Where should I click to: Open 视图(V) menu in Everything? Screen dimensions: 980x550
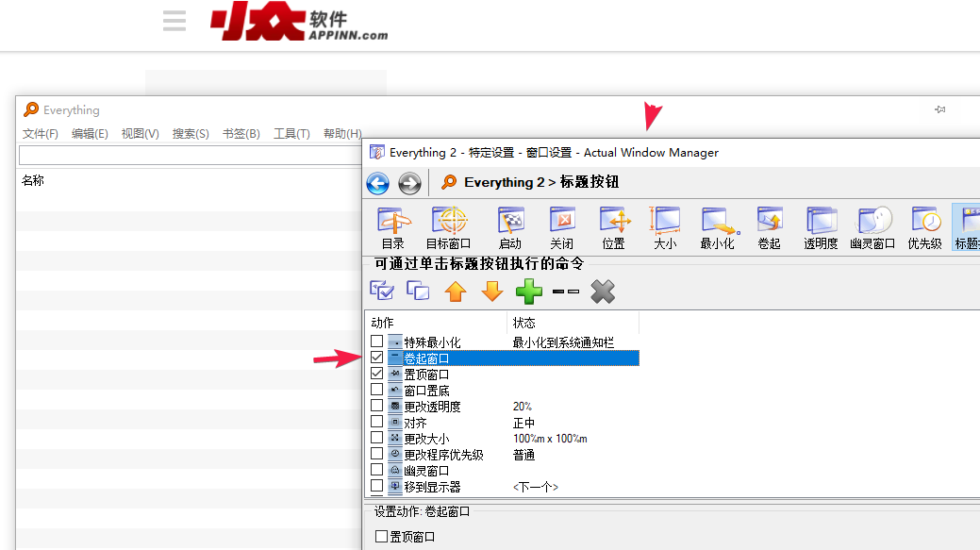[140, 134]
